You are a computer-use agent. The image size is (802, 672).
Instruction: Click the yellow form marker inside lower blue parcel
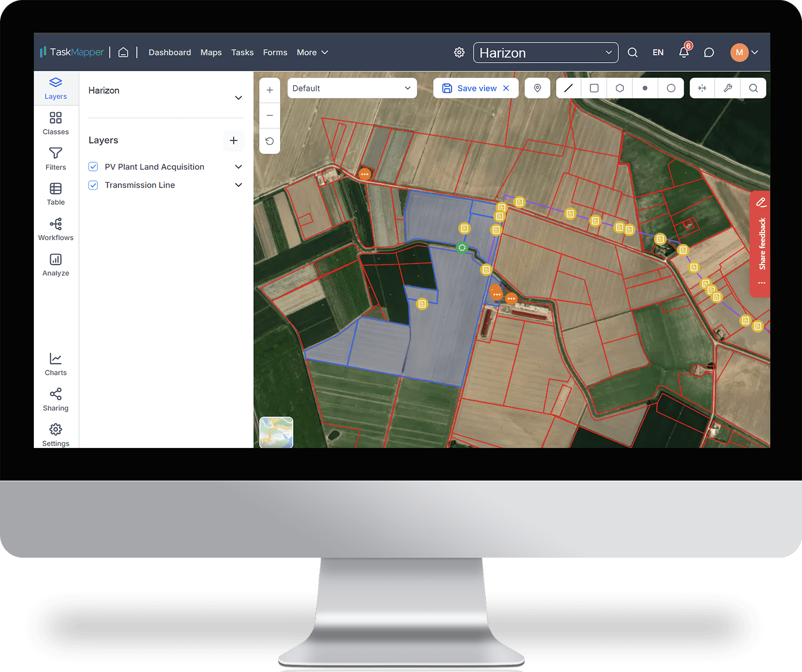(x=422, y=304)
